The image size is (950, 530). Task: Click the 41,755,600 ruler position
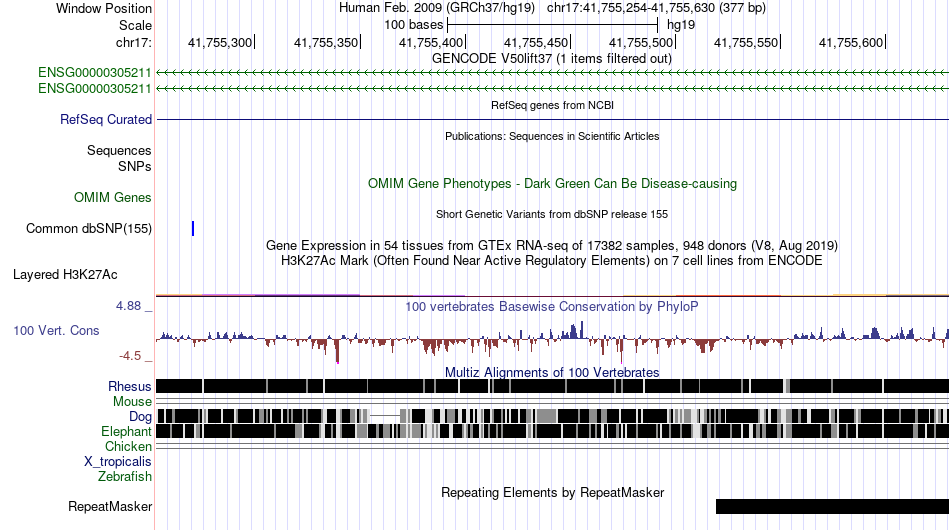click(852, 42)
